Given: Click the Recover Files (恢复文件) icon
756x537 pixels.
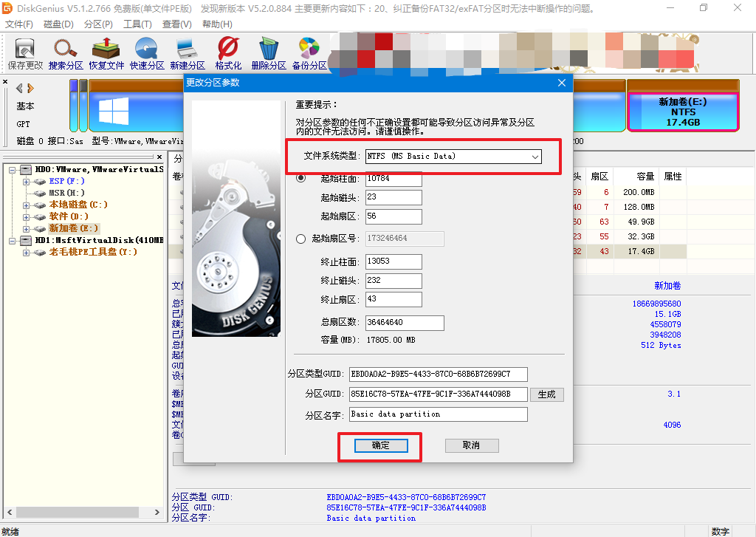Looking at the screenshot, I should [106, 54].
